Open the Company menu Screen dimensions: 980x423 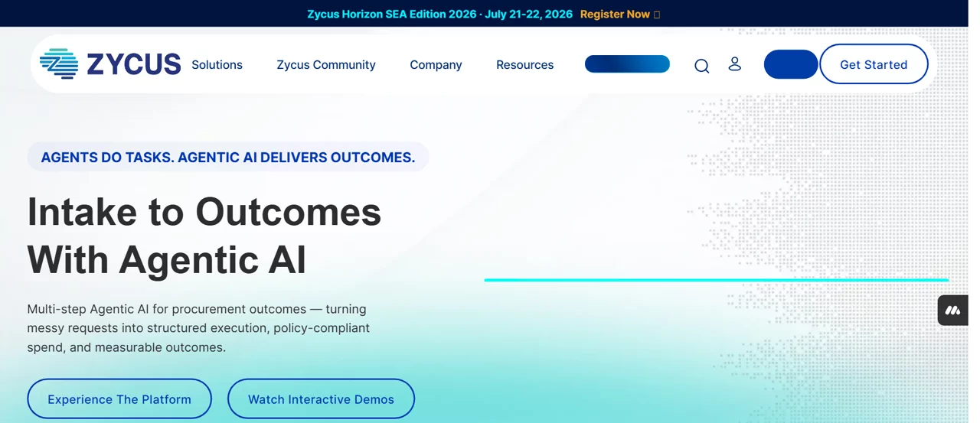tap(436, 65)
